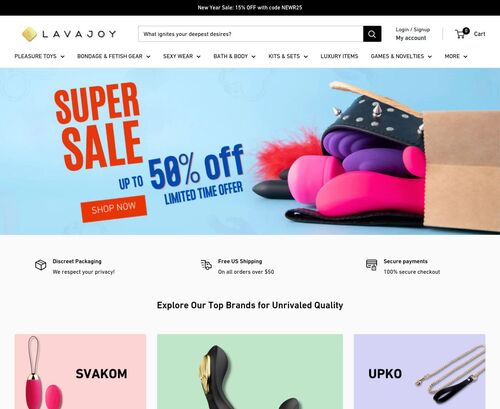Screen dimensions: 500x409
Task: Expand the Bath & Body menu
Action: [x=234, y=56]
